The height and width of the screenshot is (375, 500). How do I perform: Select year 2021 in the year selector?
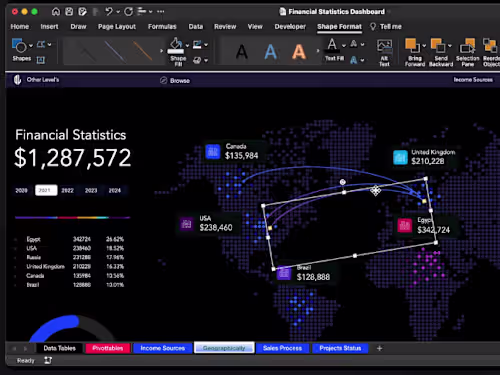click(x=46, y=190)
